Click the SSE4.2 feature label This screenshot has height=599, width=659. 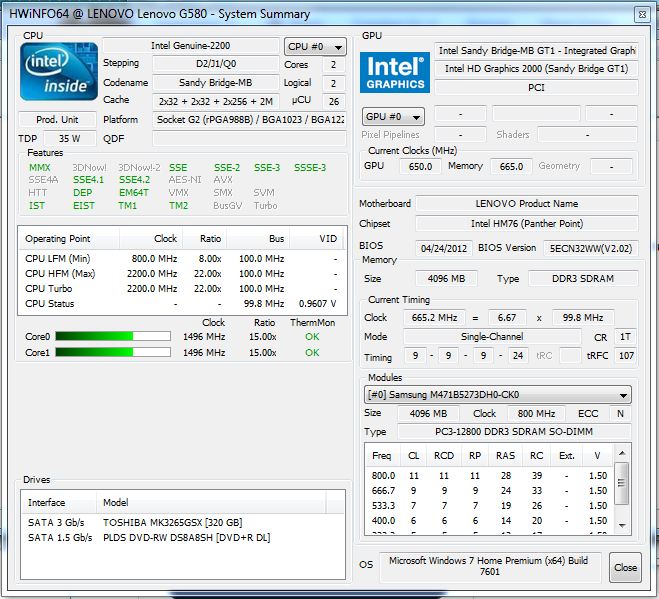[134, 180]
